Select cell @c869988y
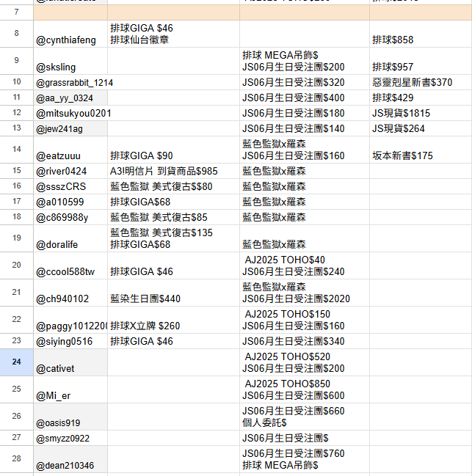The width and height of the screenshot is (472, 476). pos(70,217)
